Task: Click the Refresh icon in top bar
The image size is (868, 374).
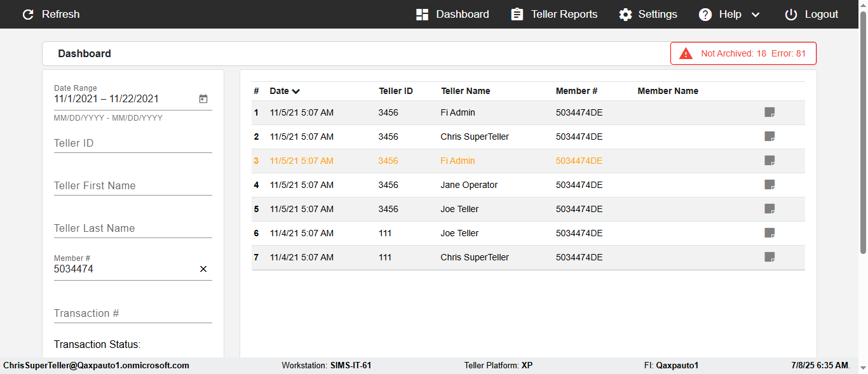Action: tap(28, 15)
